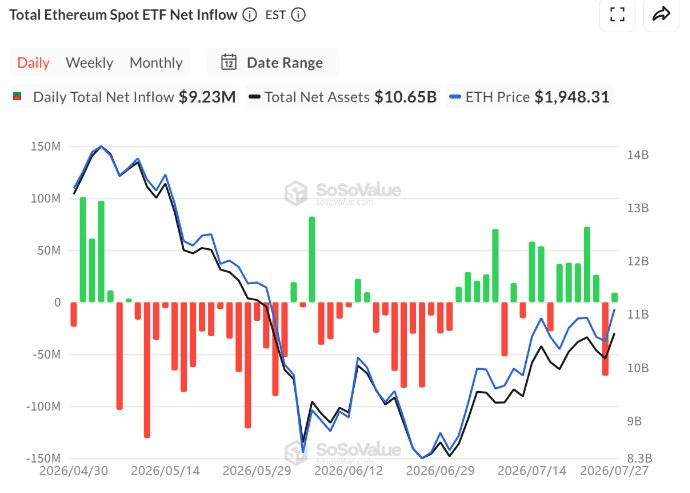Click the green-red Daily Net Inflow legend icon
Image resolution: width=690 pixels, height=493 pixels.
(17, 96)
